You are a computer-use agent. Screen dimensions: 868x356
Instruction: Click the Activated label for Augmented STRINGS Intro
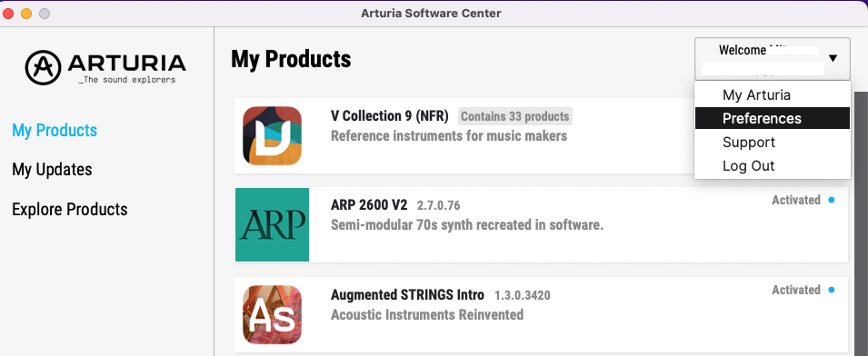click(x=796, y=290)
